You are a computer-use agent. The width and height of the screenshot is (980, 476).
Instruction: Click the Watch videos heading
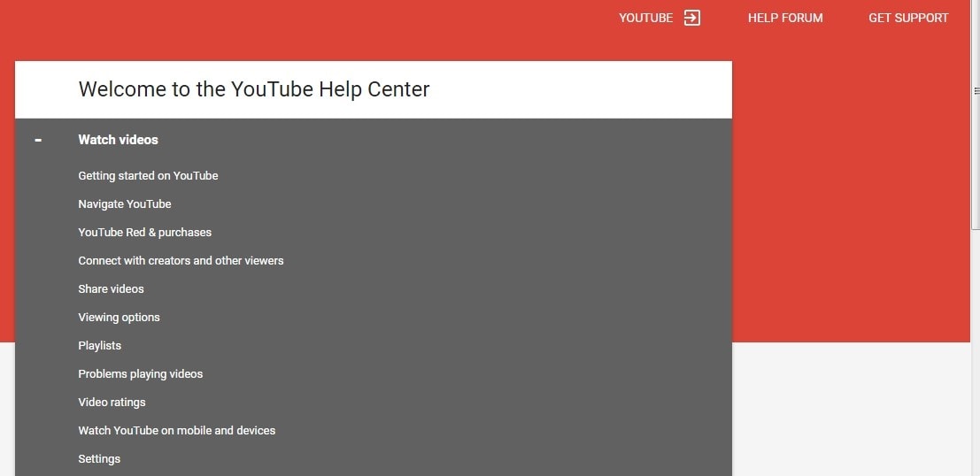tap(118, 140)
